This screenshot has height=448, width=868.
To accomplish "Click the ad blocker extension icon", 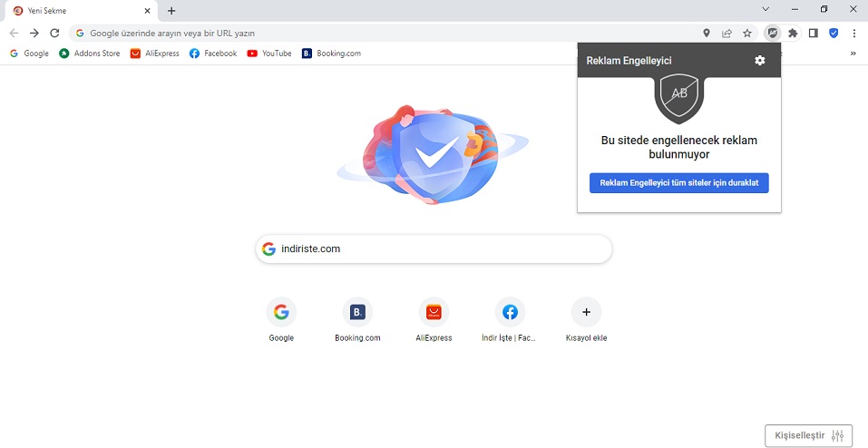I will click(x=772, y=34).
